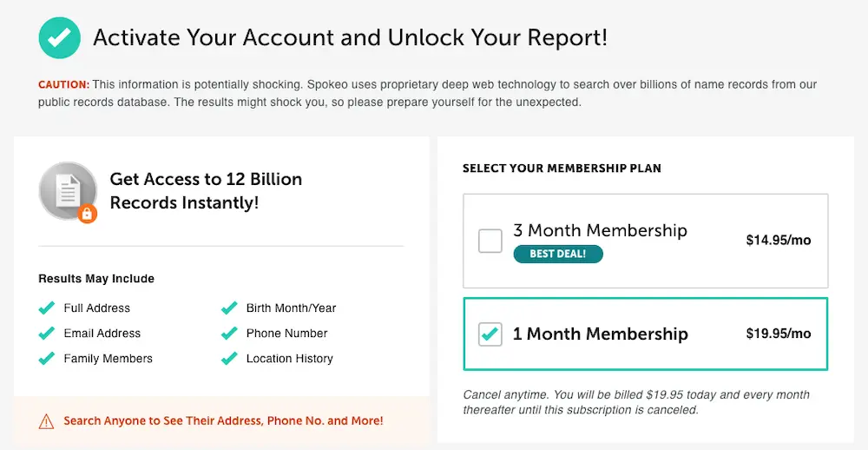868x450 pixels.
Task: Click the checkmark beside Family Members
Action: coord(47,359)
